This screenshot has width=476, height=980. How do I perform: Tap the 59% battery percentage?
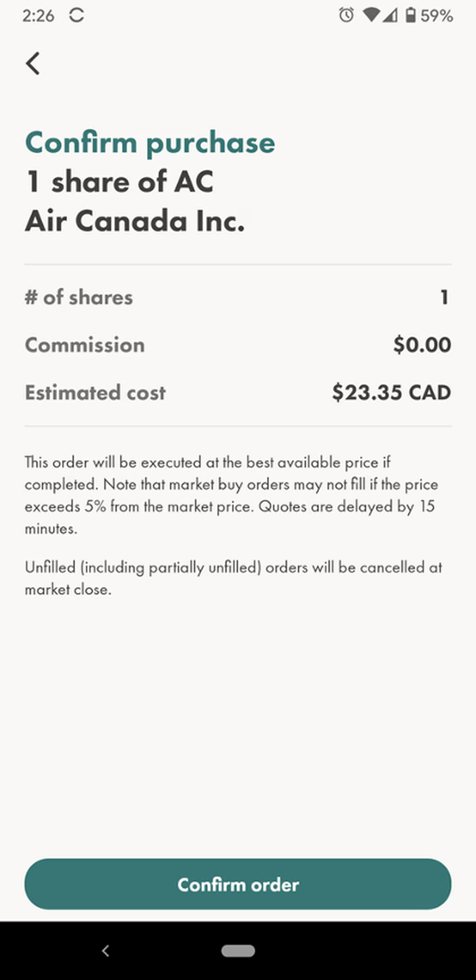click(x=436, y=16)
